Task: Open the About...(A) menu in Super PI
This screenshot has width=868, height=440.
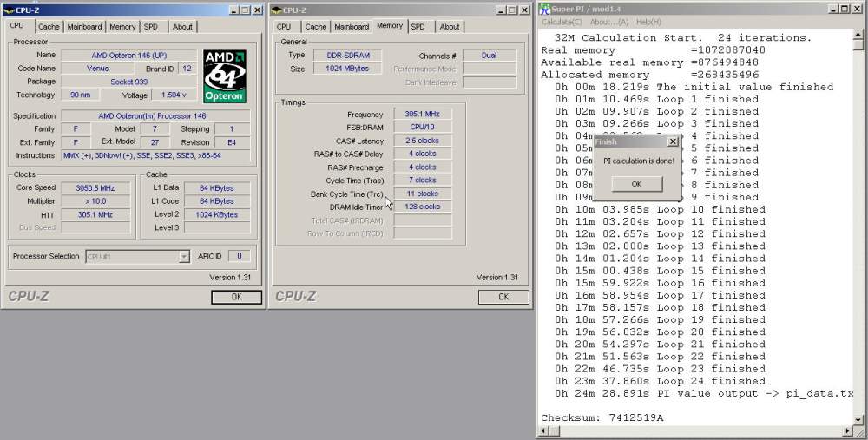Action: [x=609, y=22]
